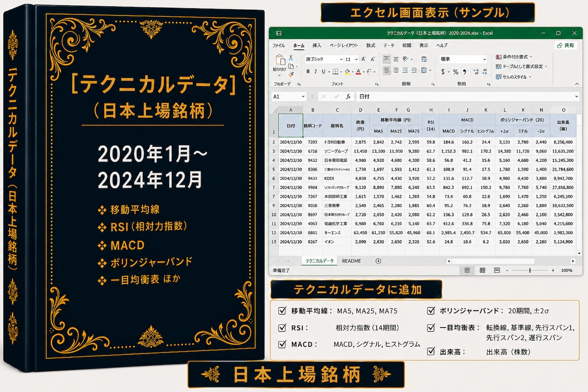Open the font size 11 dropdown
This screenshot has height=392, width=588.
(355, 59)
